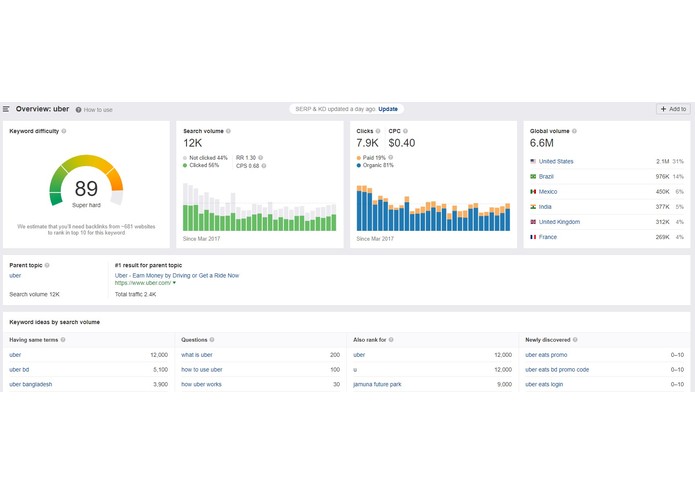Click the info icon by Having same terms
This screenshot has width=695, height=494.
(63, 340)
